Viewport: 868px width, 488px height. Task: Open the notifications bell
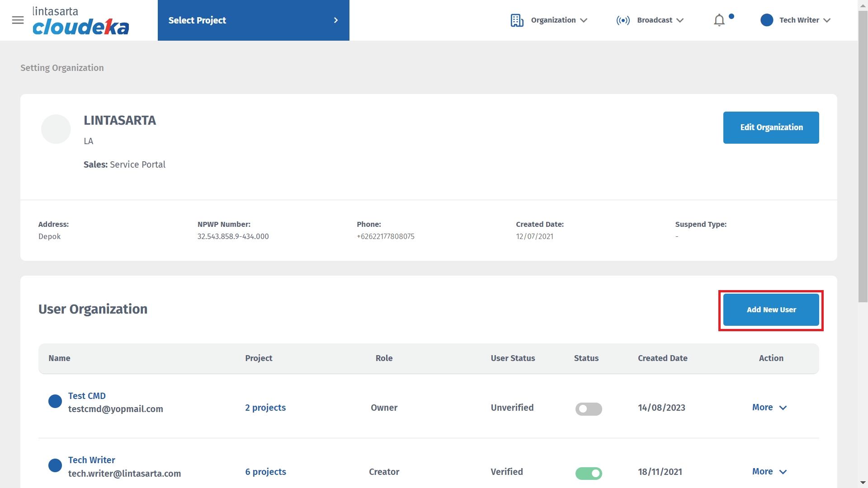pos(719,20)
